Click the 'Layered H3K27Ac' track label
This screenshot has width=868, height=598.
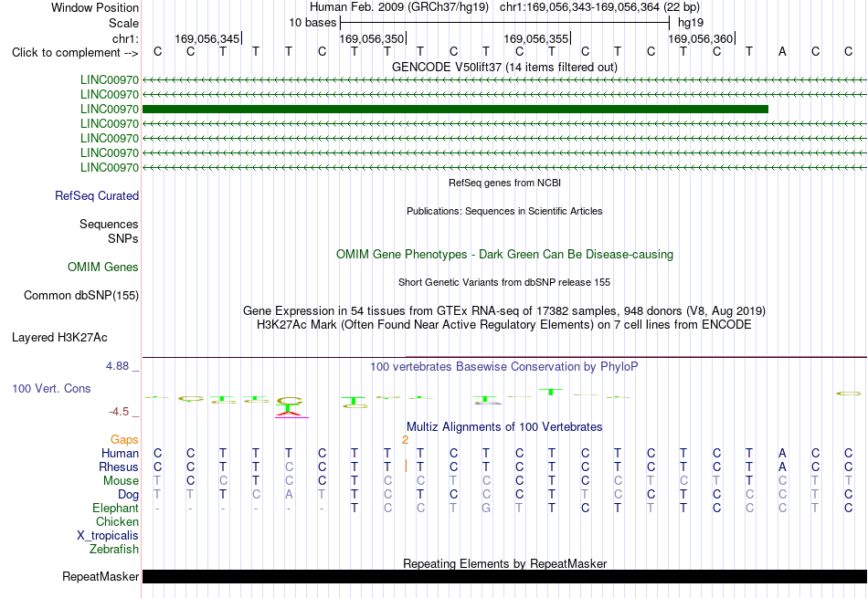tap(59, 338)
